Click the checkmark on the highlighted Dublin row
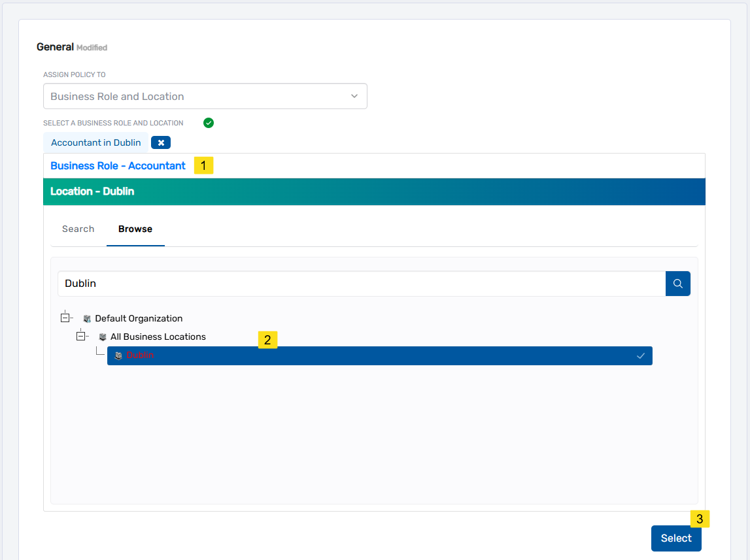Image resolution: width=750 pixels, height=560 pixels. tap(639, 355)
